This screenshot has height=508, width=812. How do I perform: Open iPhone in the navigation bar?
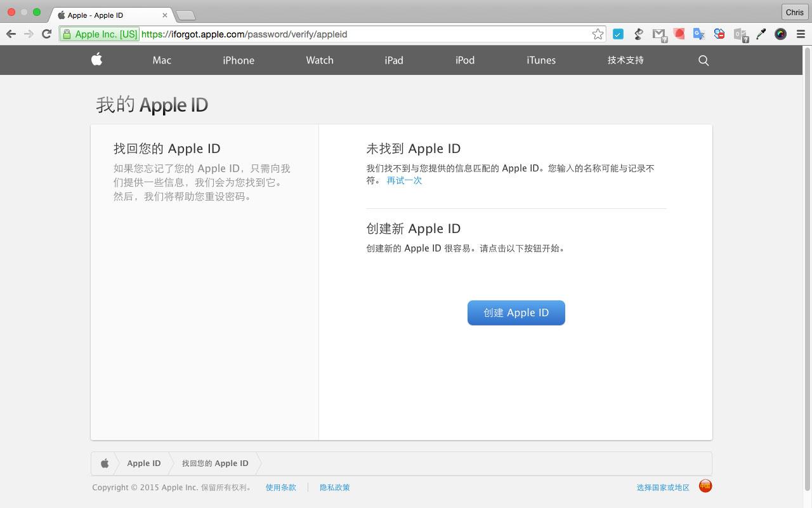pos(239,60)
